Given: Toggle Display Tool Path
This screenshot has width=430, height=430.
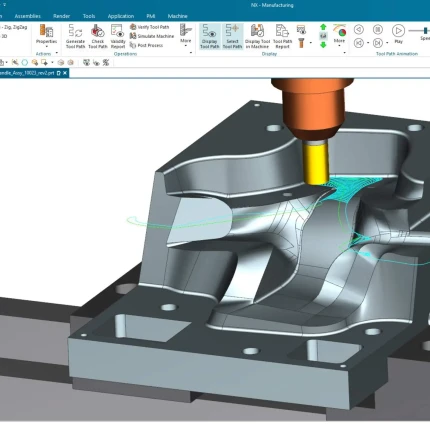Looking at the screenshot, I should 210,36.
